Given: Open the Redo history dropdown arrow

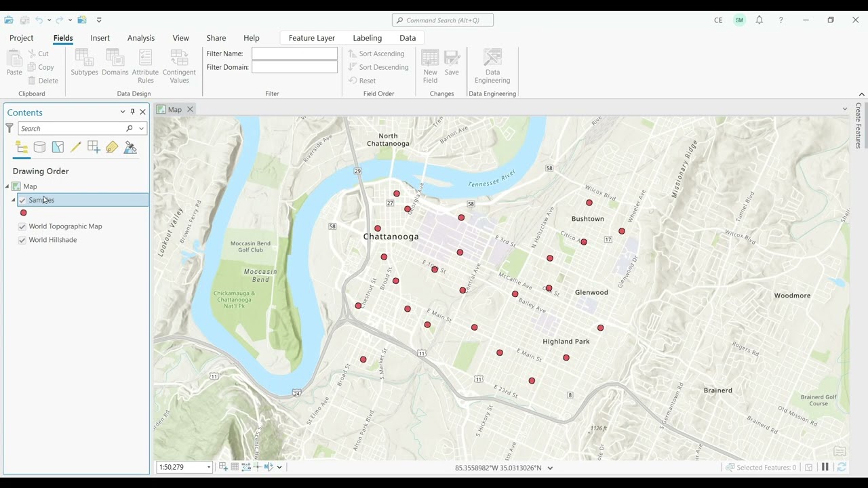Looking at the screenshot, I should 70,20.
